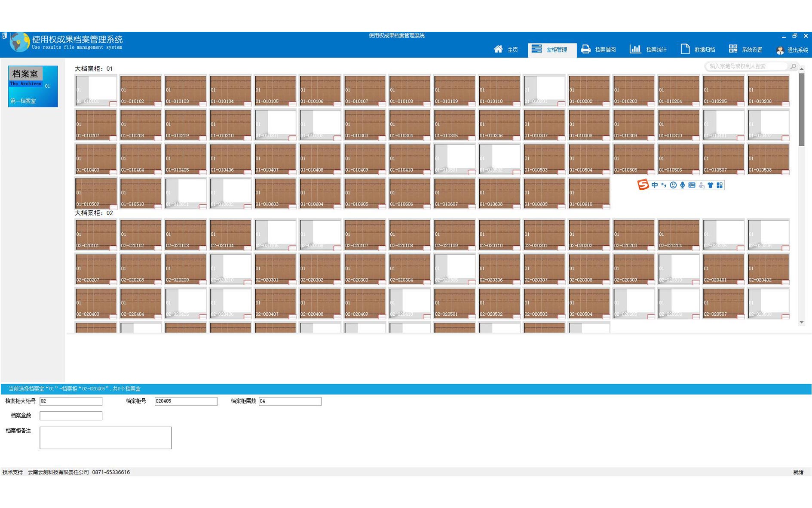The image size is (812, 508).
Task: Select cabinet 01-010403
Action: (96, 159)
